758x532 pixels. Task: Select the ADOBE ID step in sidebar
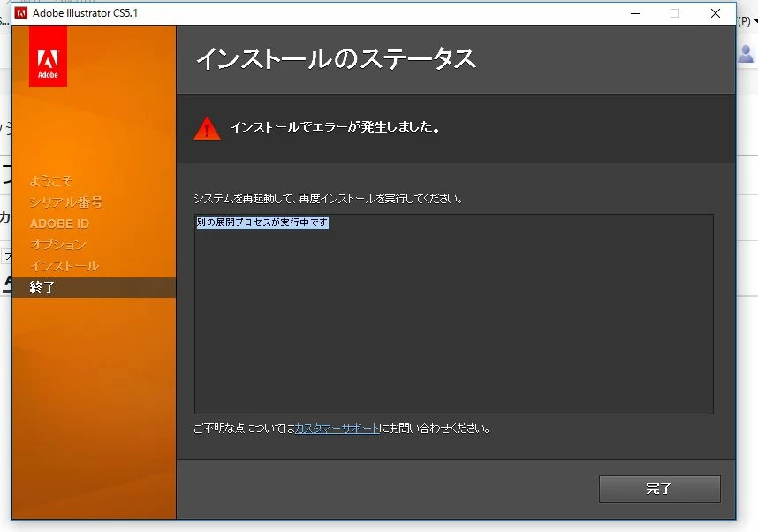59,224
